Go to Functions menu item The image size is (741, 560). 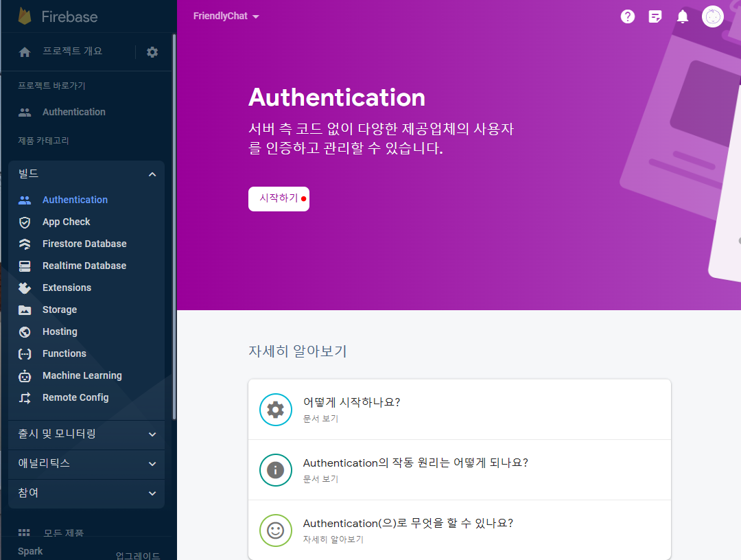64,353
